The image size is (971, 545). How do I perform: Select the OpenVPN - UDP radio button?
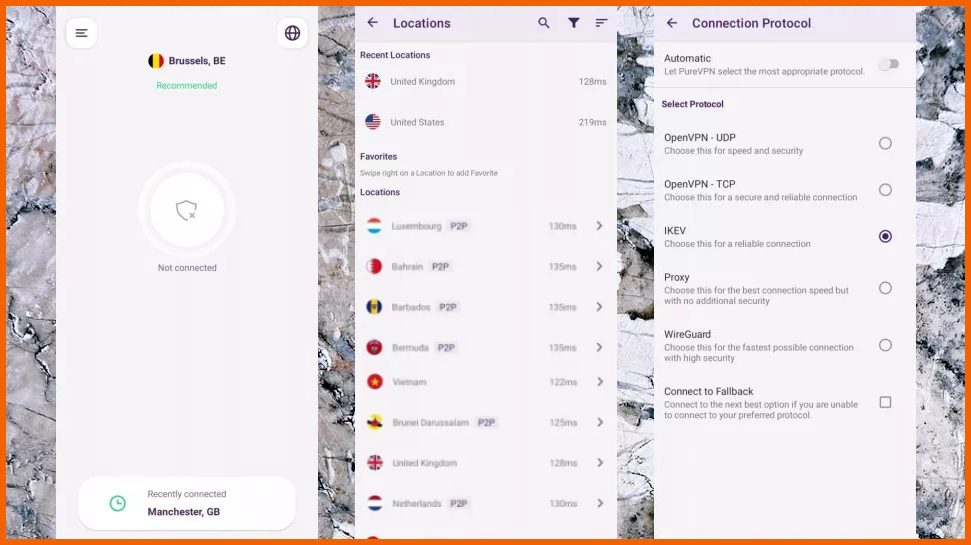(x=886, y=143)
